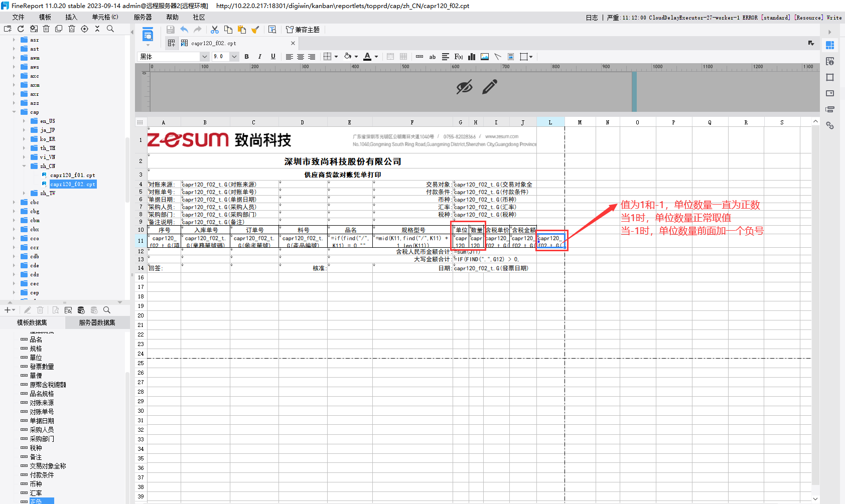Collapse all folders in file tree
The width and height of the screenshot is (845, 504).
[97, 29]
